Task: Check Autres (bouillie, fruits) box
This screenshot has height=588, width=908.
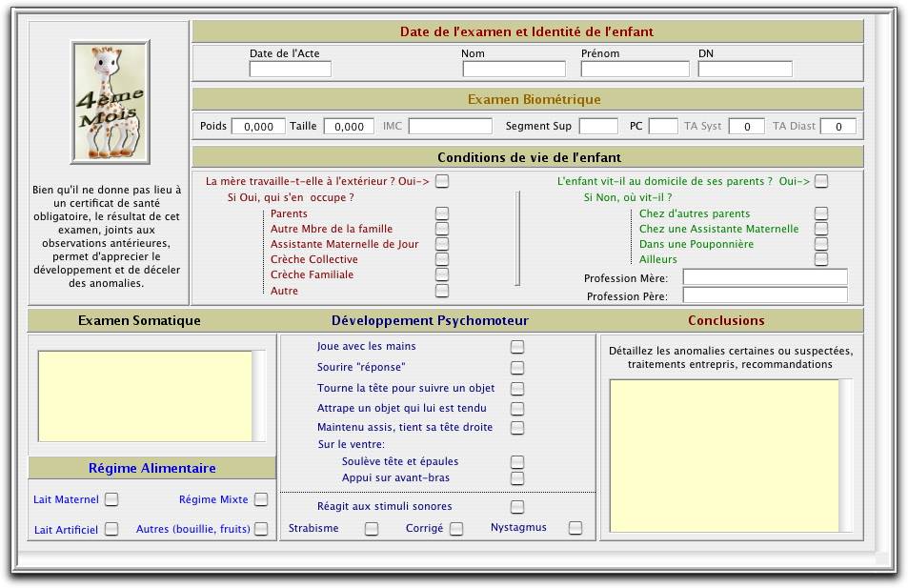Action: click(261, 529)
